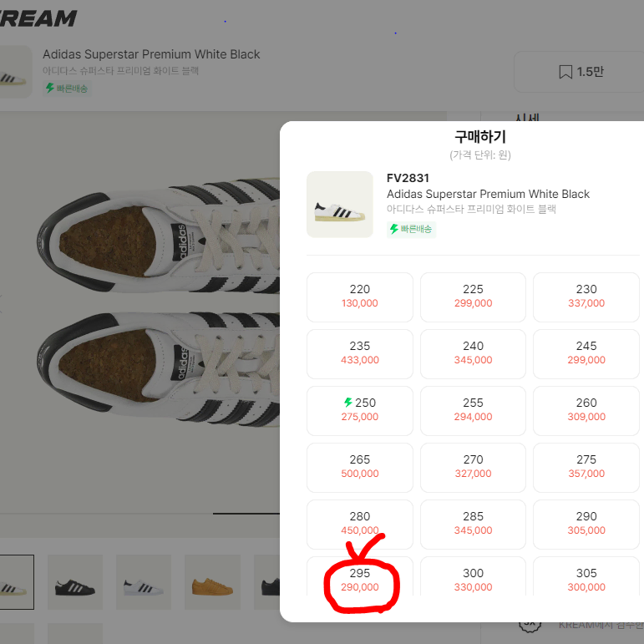
Task: Choose size 230 for 337,000
Action: (x=586, y=297)
